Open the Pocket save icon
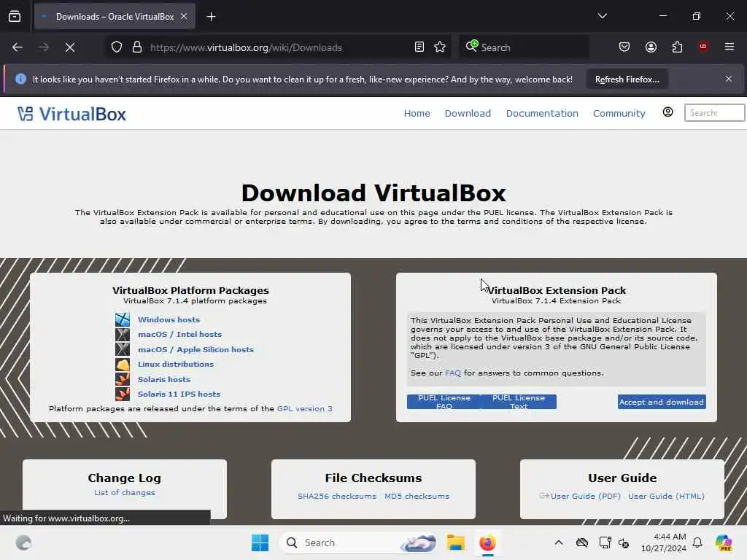The width and height of the screenshot is (747, 560). pos(624,47)
